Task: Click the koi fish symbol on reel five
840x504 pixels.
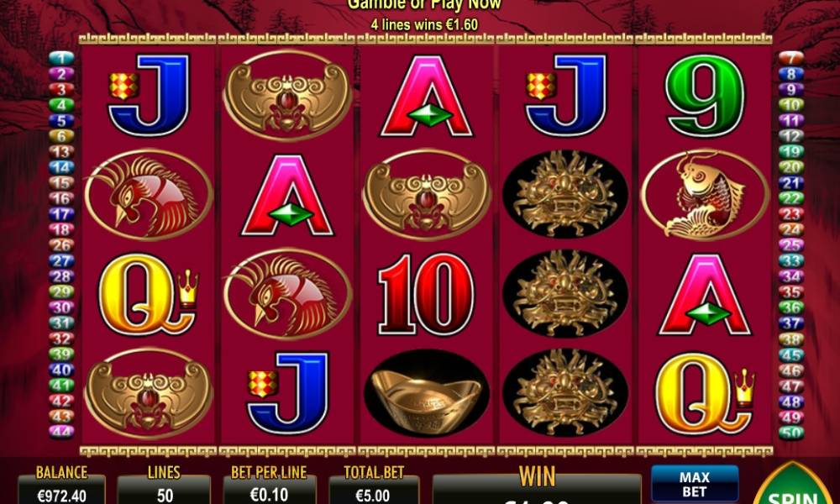Action: [705, 195]
